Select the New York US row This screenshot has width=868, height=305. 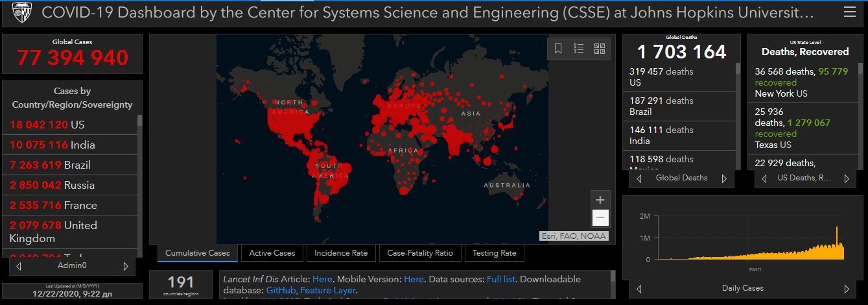coord(804,82)
